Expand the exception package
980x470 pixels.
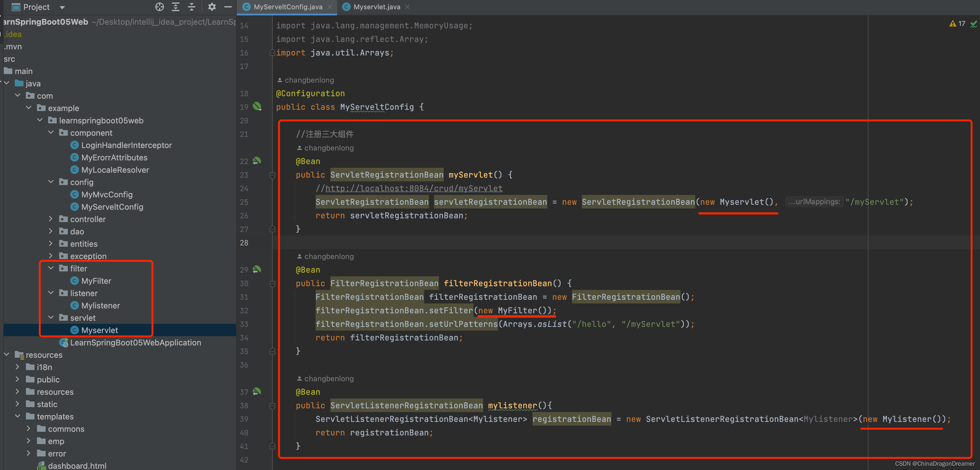[51, 256]
